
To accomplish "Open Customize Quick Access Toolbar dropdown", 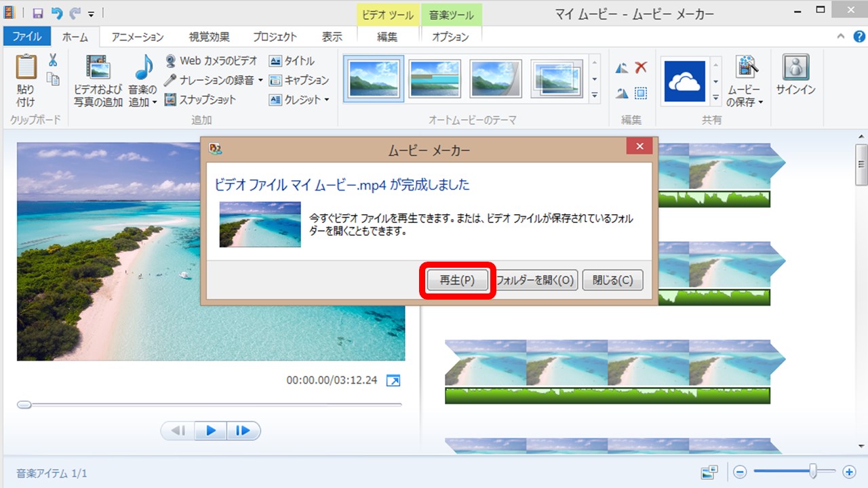I will click(x=92, y=13).
